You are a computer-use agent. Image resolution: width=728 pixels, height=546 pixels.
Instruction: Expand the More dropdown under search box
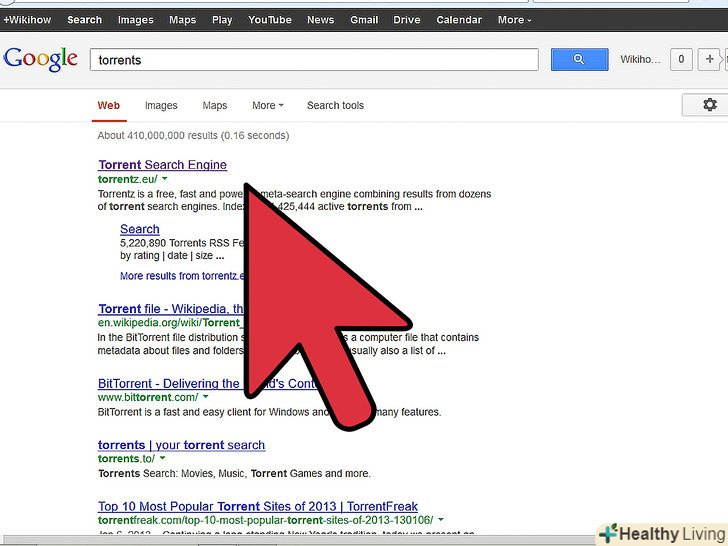tap(268, 105)
